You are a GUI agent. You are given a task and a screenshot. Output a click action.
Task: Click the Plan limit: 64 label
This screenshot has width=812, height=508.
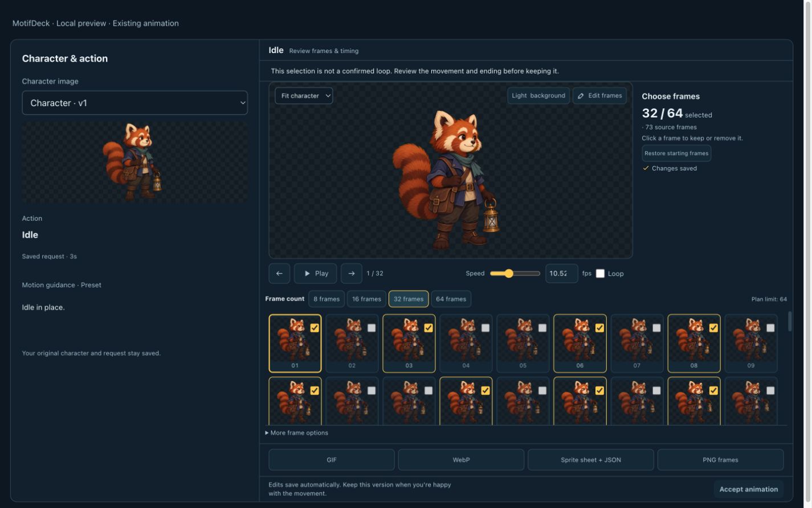pos(769,299)
